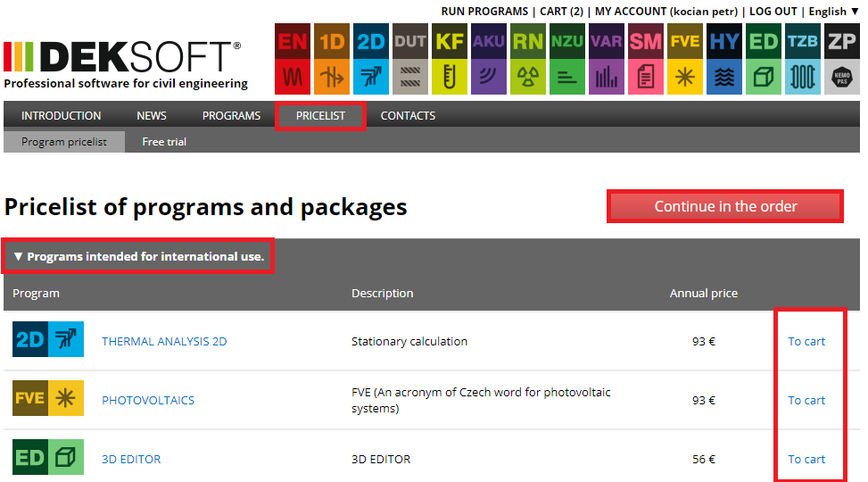Click Continue in the order button

[x=725, y=206]
